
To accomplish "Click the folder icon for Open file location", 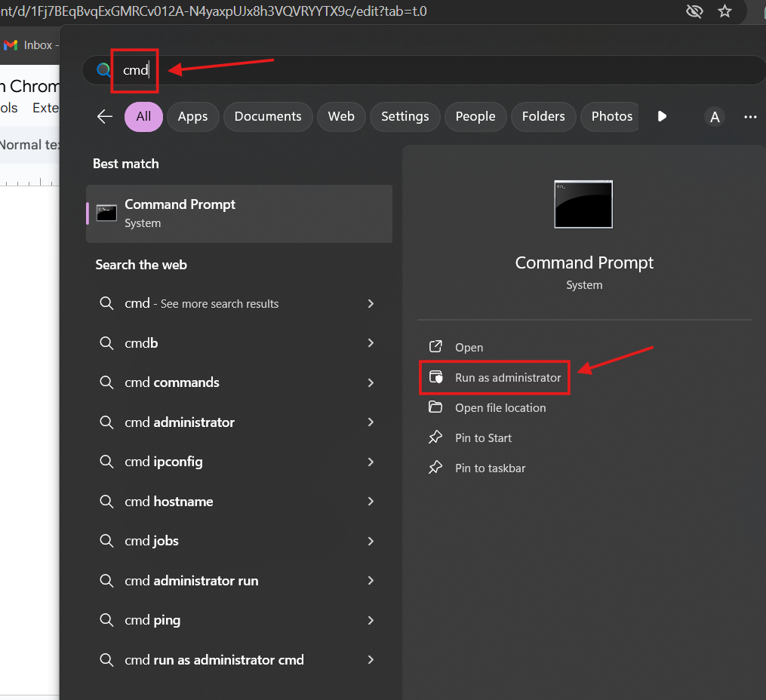I will (x=435, y=407).
